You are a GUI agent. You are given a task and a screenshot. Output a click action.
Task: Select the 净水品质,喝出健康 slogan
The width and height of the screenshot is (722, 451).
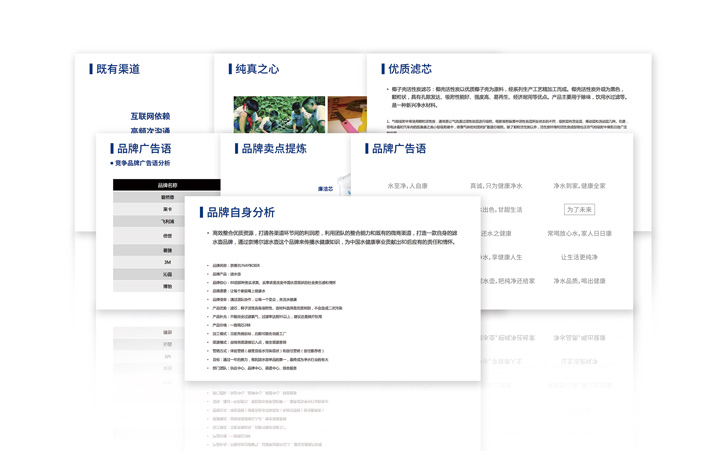pos(579,282)
